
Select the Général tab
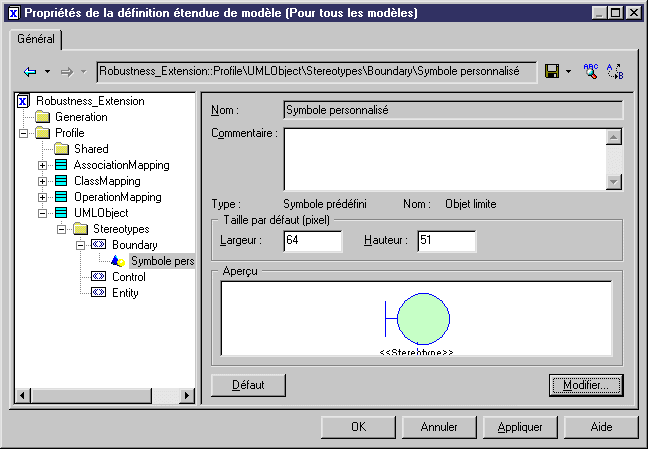[36, 39]
